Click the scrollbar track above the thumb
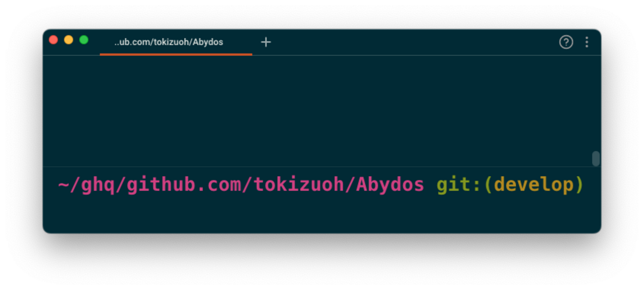The image size is (644, 290). click(x=595, y=99)
